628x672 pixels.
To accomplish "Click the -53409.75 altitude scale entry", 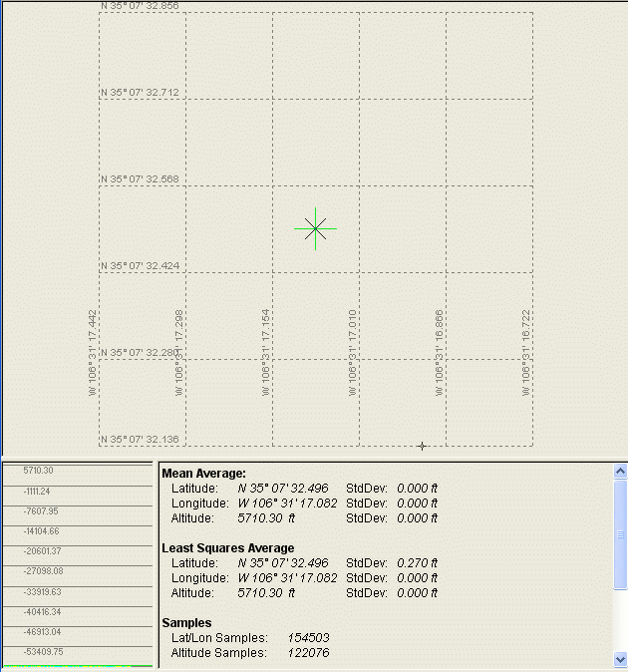I will [41, 651].
